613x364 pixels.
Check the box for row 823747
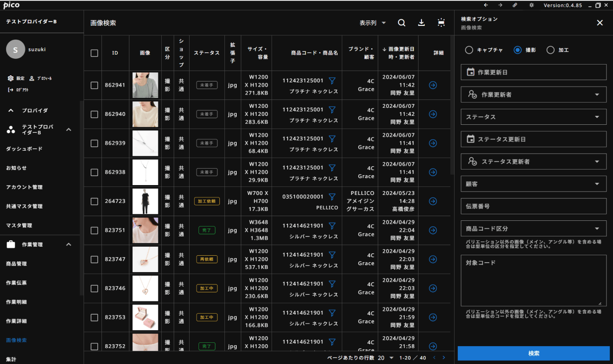(94, 259)
